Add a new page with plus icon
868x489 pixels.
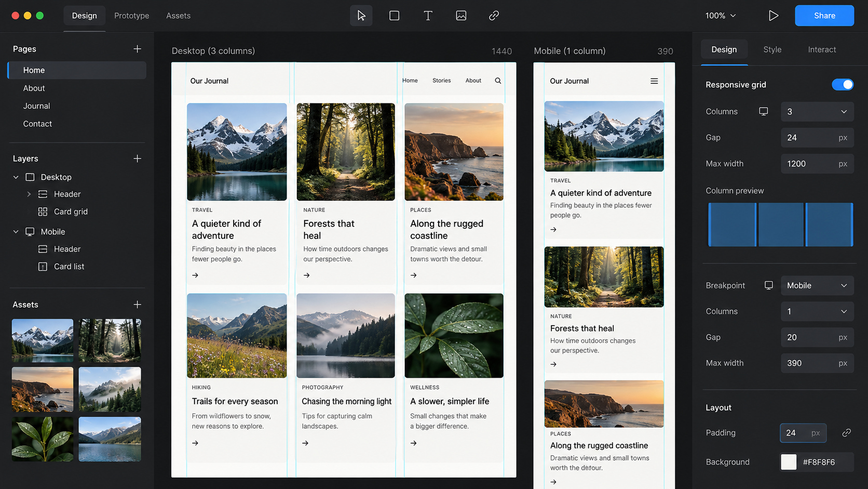[137, 49]
